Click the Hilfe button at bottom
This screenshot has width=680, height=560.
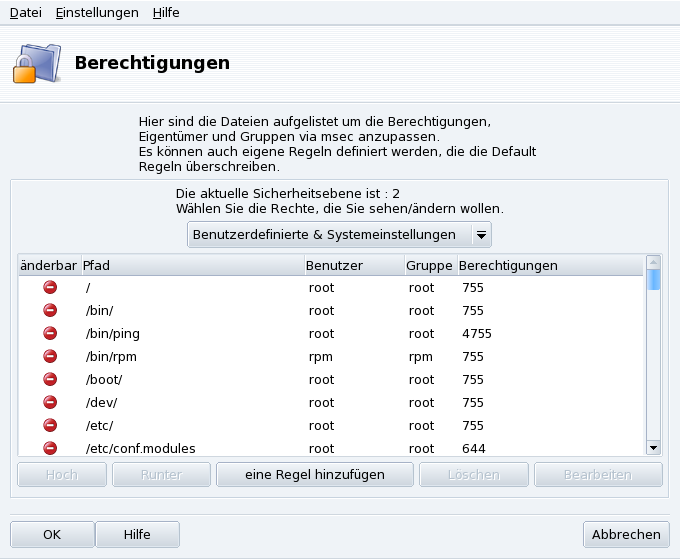click(137, 534)
